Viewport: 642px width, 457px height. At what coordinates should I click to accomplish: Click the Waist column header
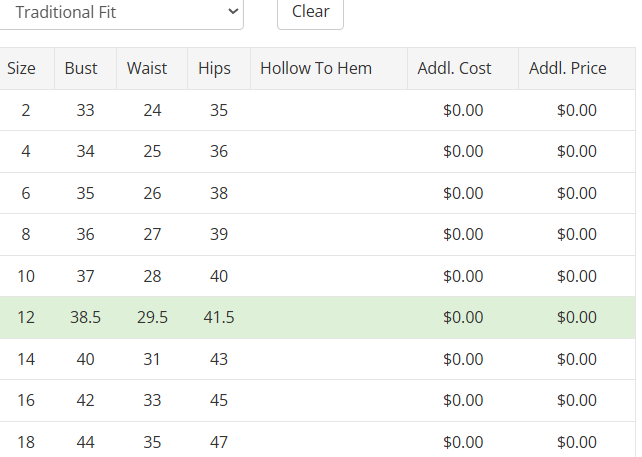(147, 68)
